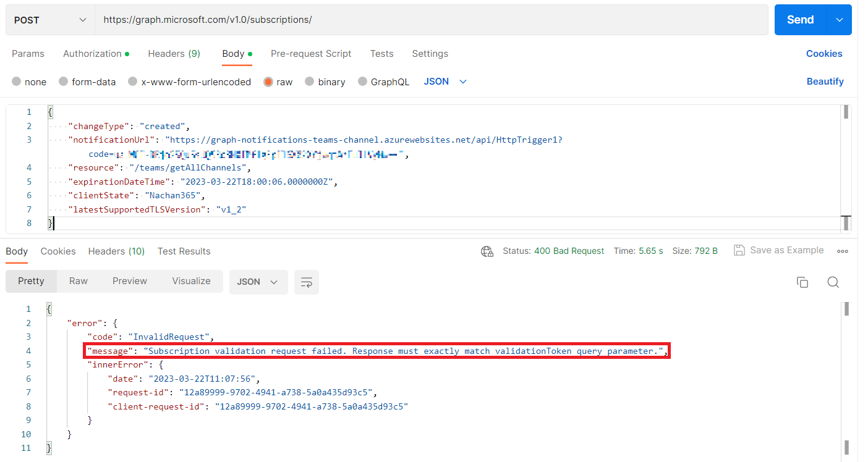
Task: Change the request body JSON language dropdown
Action: [x=445, y=82]
